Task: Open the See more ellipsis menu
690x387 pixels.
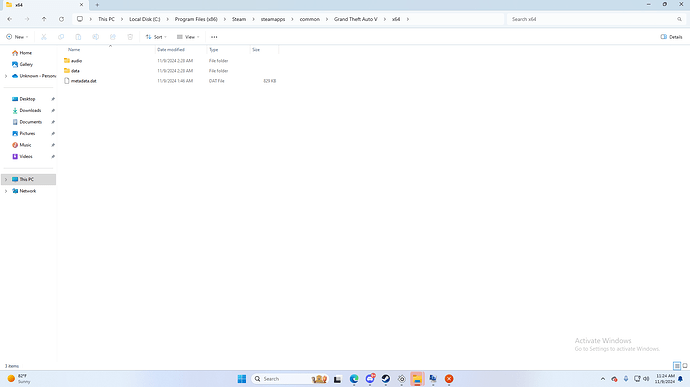Action: [x=214, y=37]
